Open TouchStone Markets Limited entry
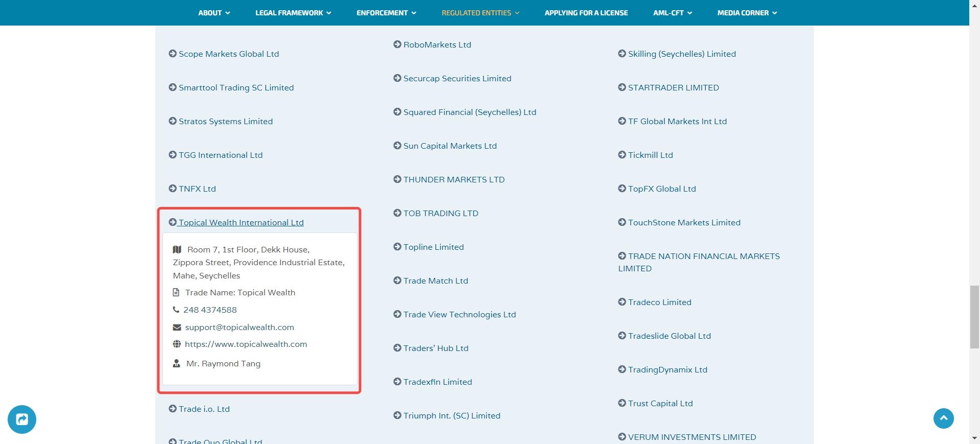Screen dimensions: 980x444 pyautogui.click(x=679, y=222)
